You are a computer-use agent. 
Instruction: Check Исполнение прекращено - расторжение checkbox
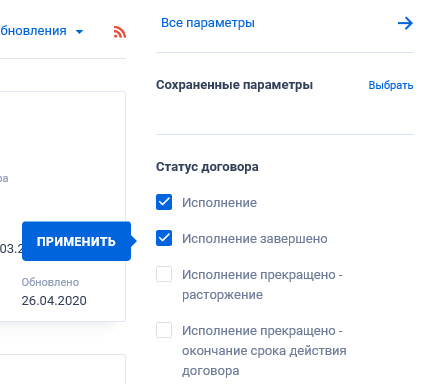164,274
